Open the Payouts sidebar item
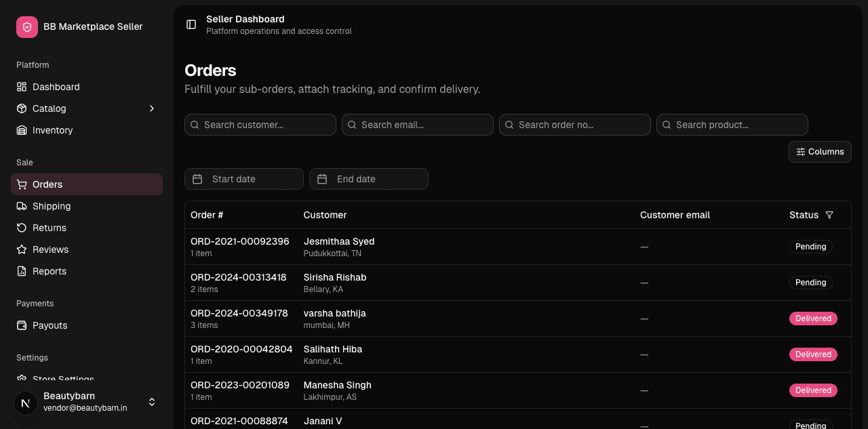The height and width of the screenshot is (429, 868). click(x=87, y=325)
